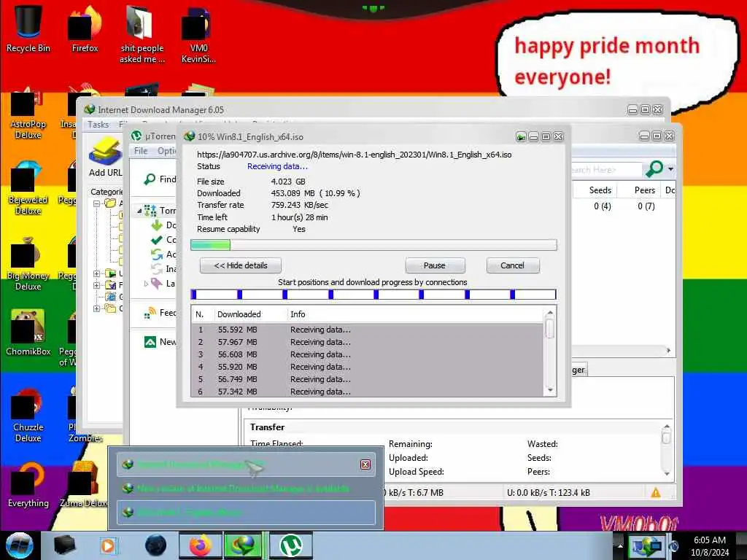This screenshot has height=560, width=747.
Task: Open the 'shit people asked me' folder icon
Action: (x=142, y=34)
